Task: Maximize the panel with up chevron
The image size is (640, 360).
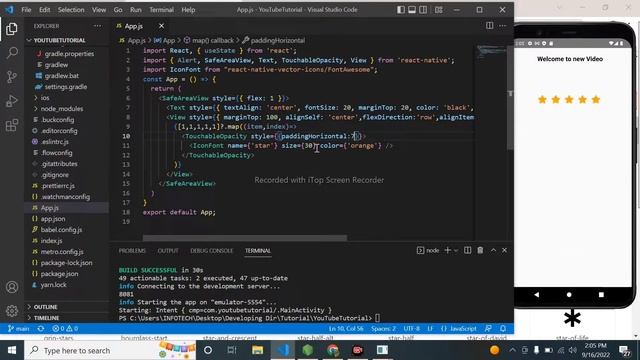Action: pyautogui.click(x=493, y=250)
